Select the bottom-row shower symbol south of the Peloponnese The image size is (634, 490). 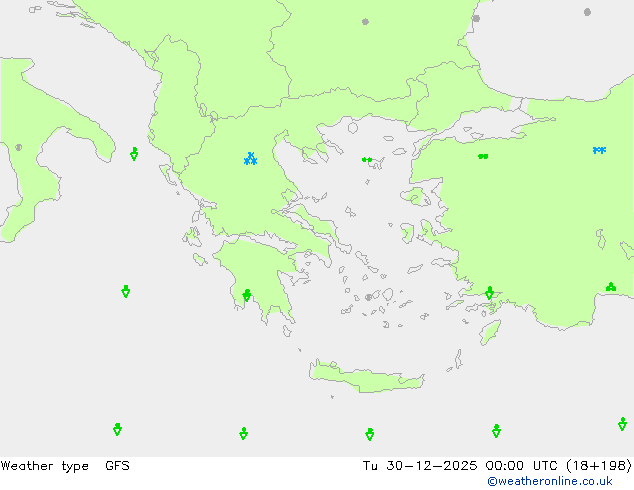(x=243, y=433)
